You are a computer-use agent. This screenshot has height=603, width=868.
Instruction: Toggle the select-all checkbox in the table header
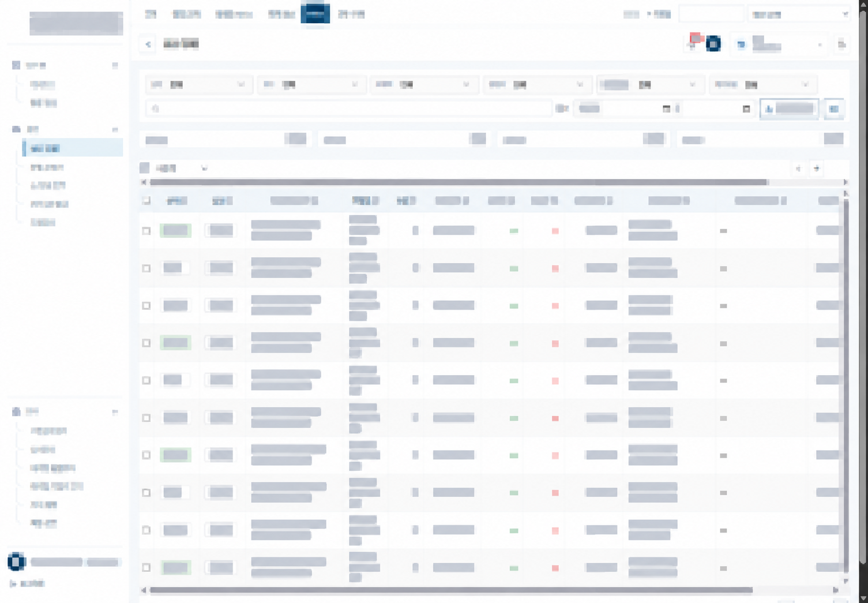pos(146,201)
